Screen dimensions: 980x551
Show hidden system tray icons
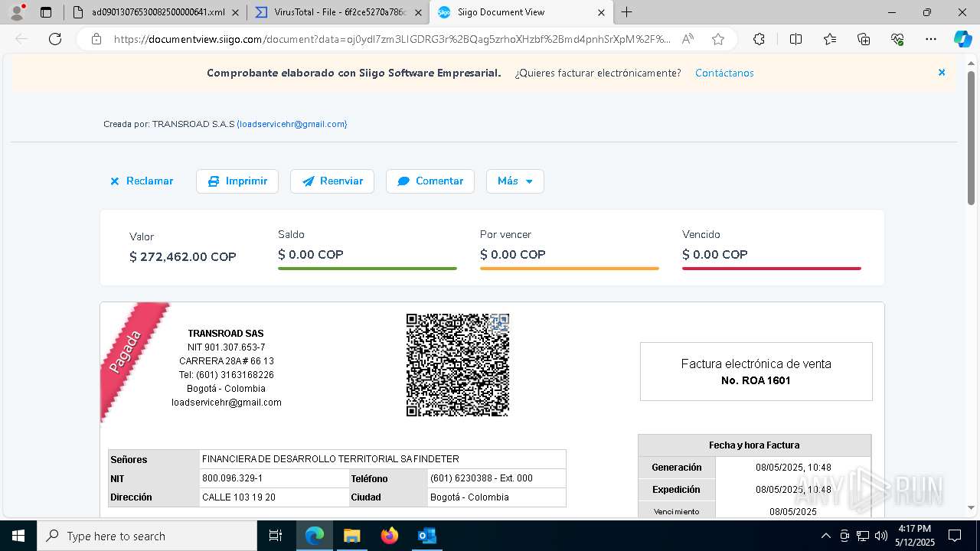coord(825,536)
